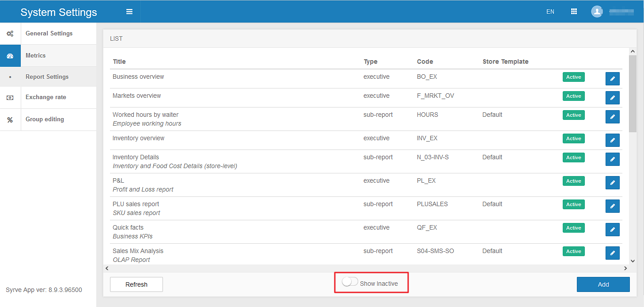Click Active badge for Markets overview
This screenshot has height=307, width=644.
pyautogui.click(x=573, y=96)
